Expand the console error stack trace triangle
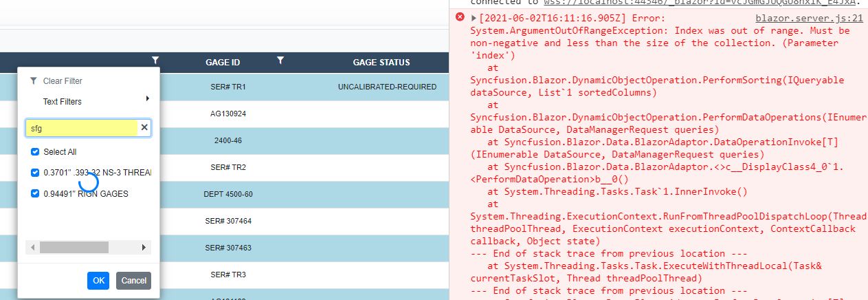Viewport: 868px width, 300px height. 474,17
